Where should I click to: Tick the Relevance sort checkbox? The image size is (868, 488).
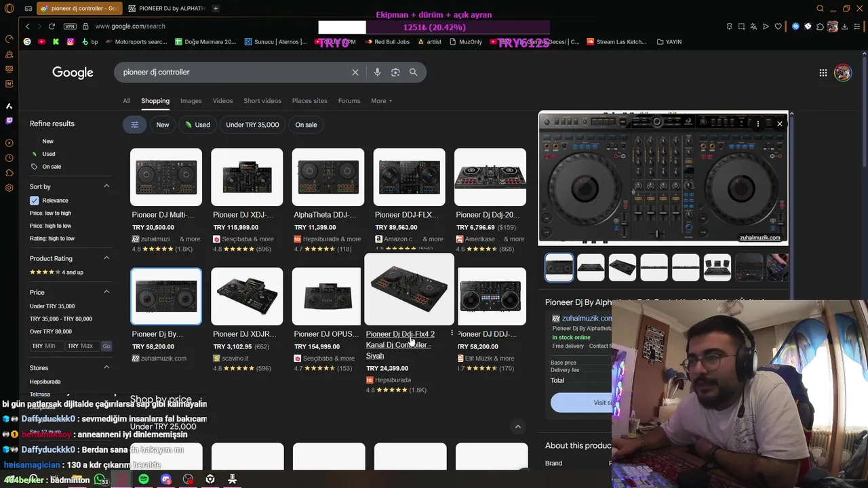tap(34, 201)
